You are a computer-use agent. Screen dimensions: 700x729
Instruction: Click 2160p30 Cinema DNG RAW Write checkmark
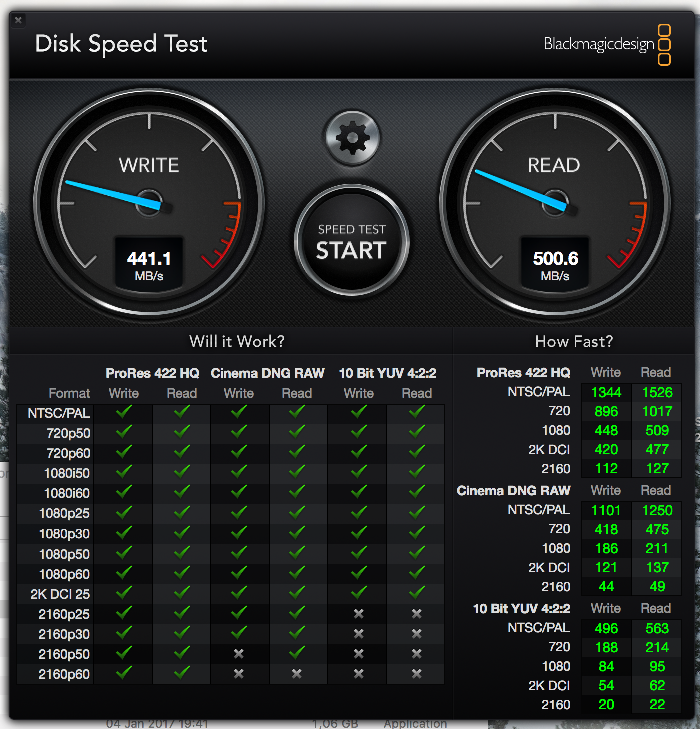[239, 633]
